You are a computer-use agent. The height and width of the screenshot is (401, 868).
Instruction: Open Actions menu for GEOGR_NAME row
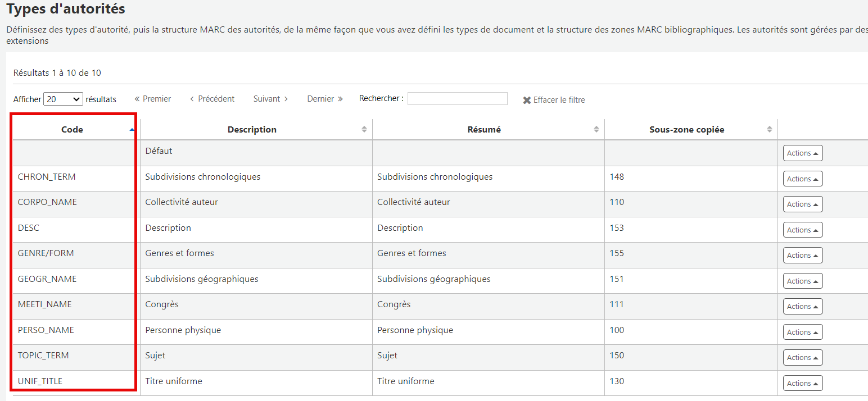[803, 281]
